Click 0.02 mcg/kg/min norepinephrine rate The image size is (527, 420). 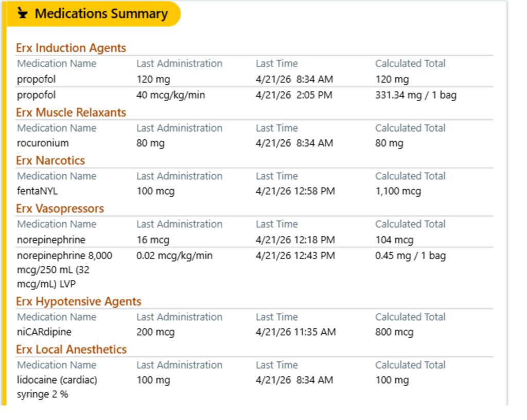click(174, 256)
